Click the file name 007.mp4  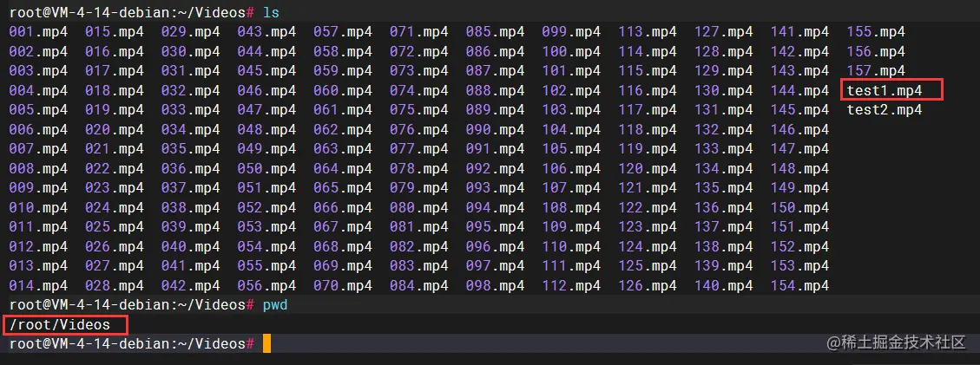(39, 150)
